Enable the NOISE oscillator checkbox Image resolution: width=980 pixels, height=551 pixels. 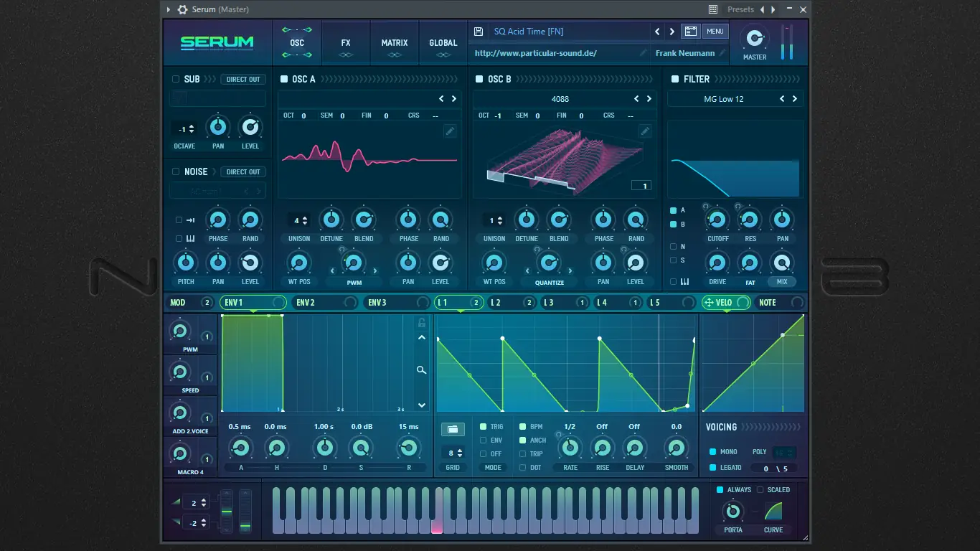(x=176, y=171)
